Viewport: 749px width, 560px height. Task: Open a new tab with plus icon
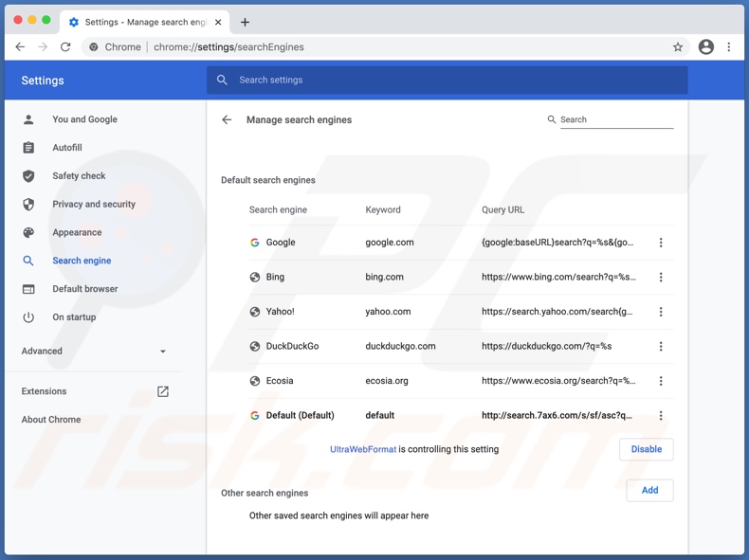[x=245, y=22]
